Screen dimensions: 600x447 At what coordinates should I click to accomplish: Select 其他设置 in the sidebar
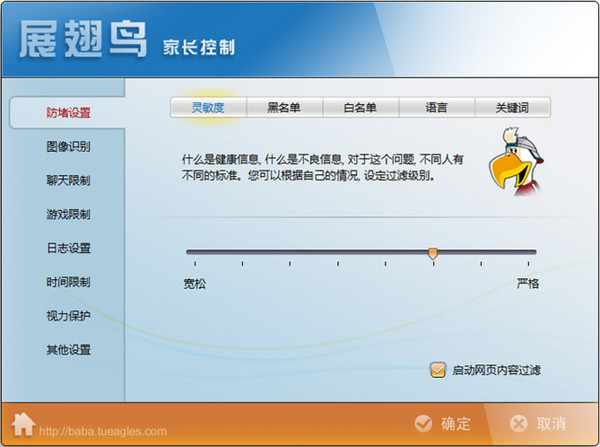tap(68, 350)
